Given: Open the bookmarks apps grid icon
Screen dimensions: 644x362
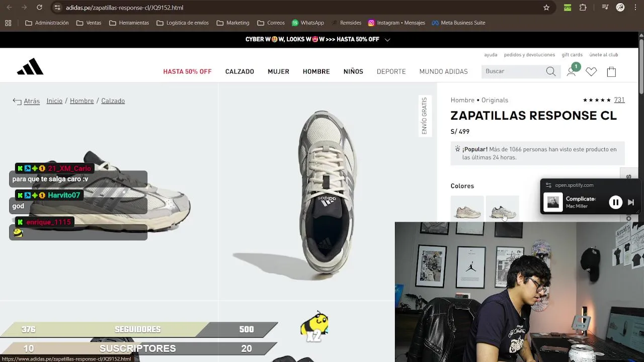Looking at the screenshot, I should [8, 23].
